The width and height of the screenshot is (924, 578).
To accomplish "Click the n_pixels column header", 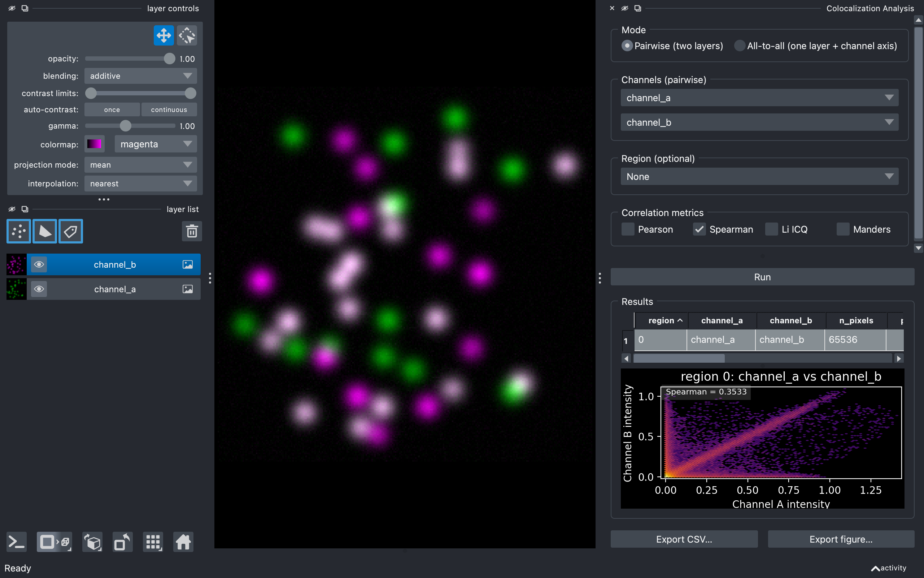I will coord(857,320).
